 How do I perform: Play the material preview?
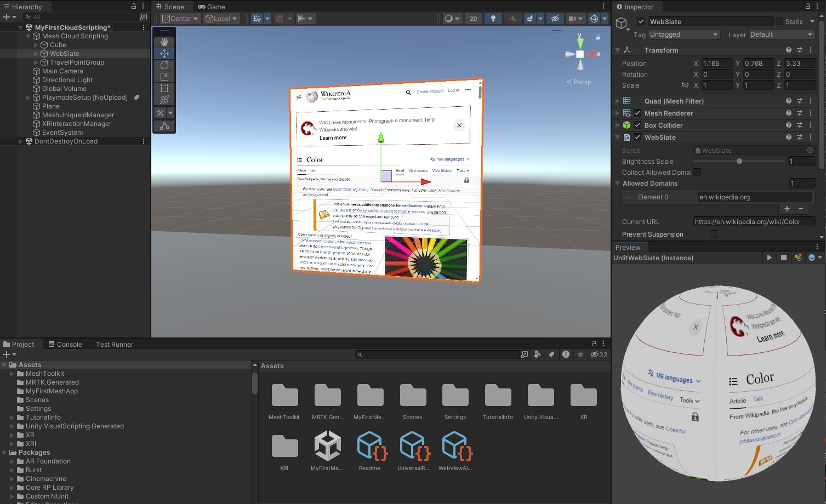(770, 257)
